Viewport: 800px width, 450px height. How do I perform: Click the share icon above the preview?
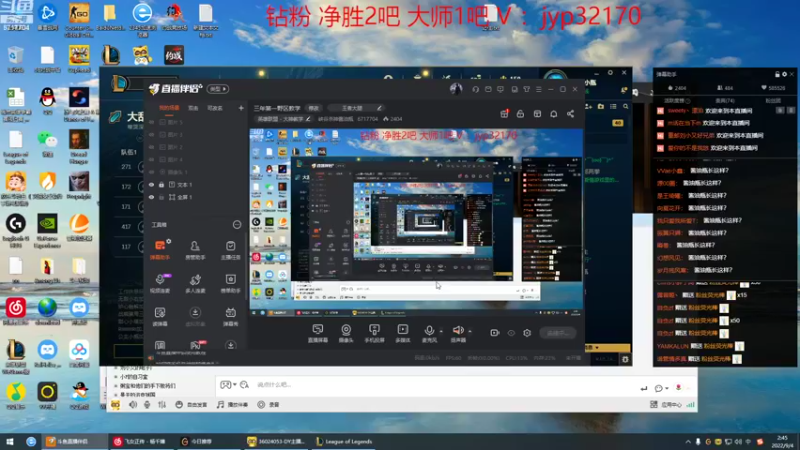[570, 114]
